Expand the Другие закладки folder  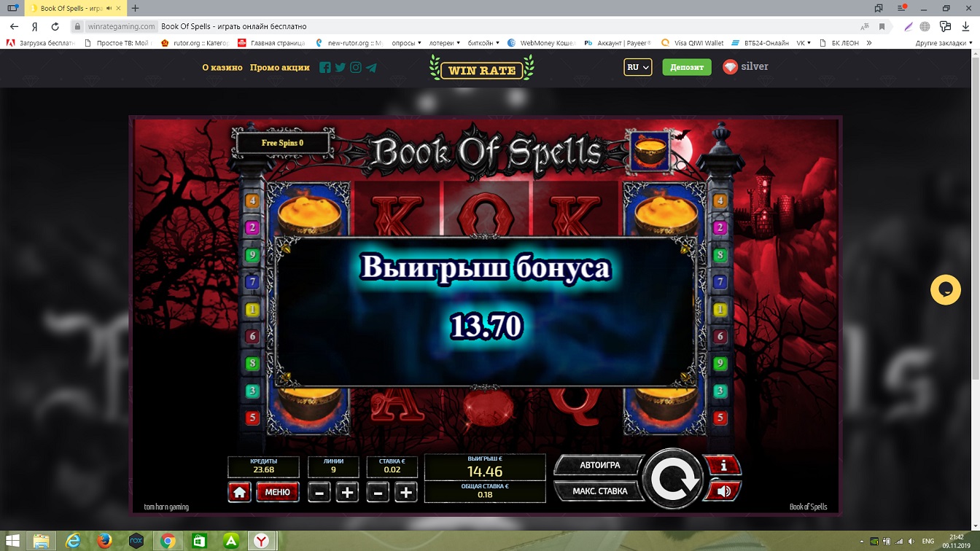pos(944,43)
